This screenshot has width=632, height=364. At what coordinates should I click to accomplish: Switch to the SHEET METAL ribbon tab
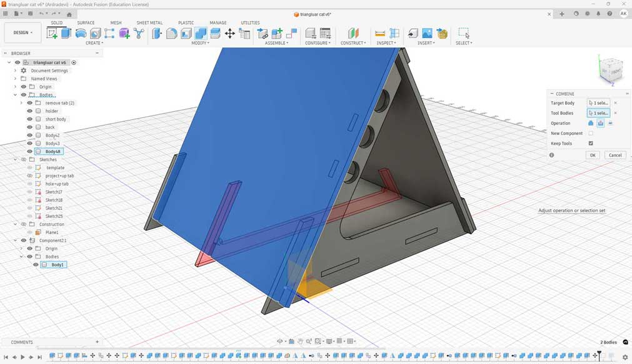149,22
